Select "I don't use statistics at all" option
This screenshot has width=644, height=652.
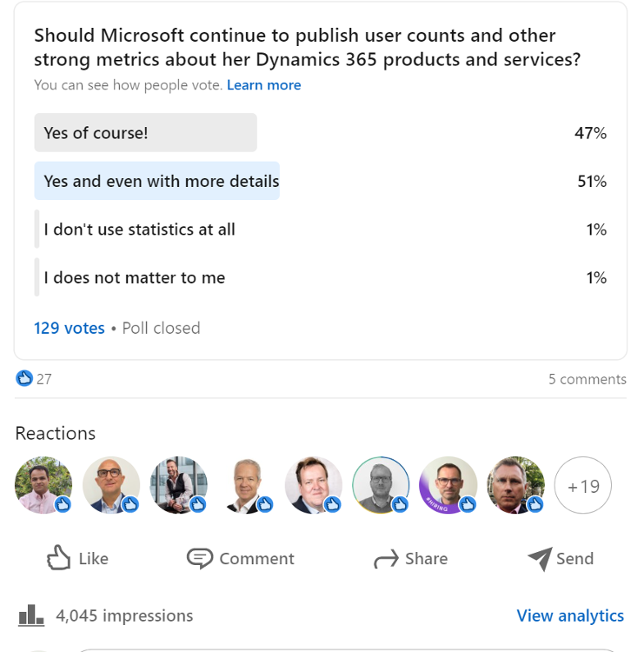coord(139,230)
